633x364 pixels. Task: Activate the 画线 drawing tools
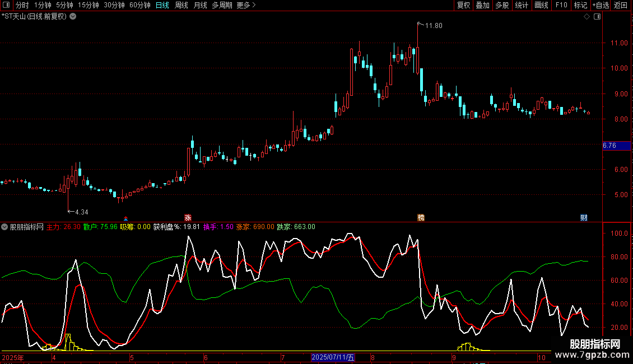[x=541, y=5]
